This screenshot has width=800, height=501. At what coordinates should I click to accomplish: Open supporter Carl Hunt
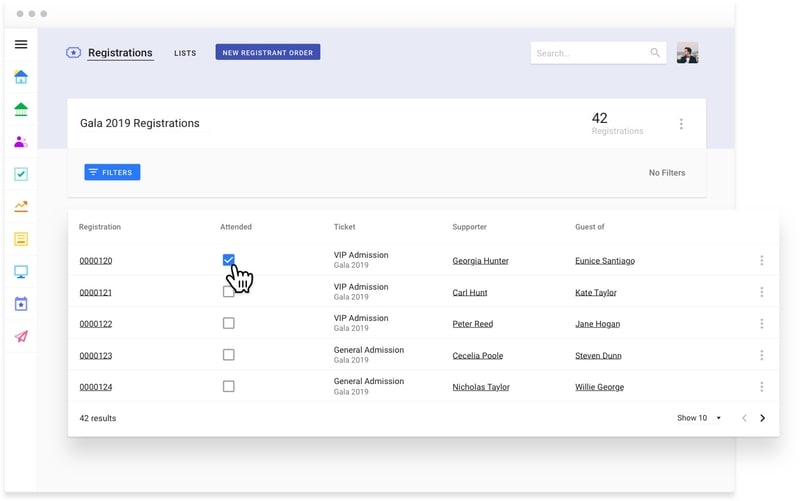tap(470, 292)
